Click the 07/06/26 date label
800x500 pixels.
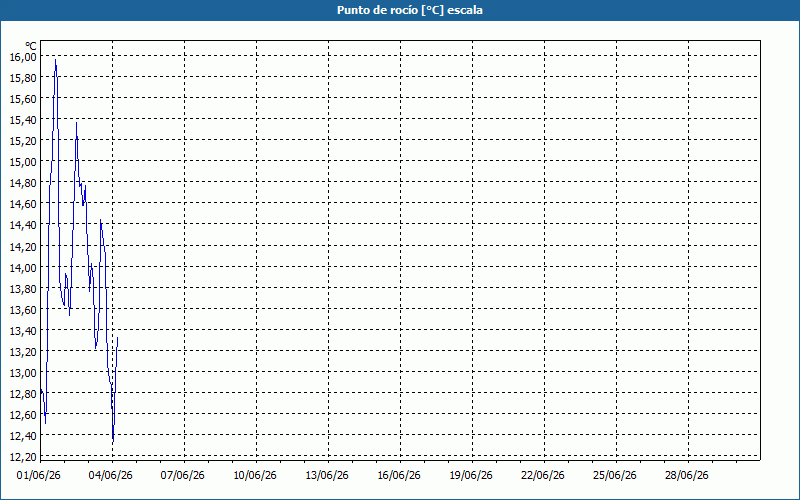coord(183,476)
